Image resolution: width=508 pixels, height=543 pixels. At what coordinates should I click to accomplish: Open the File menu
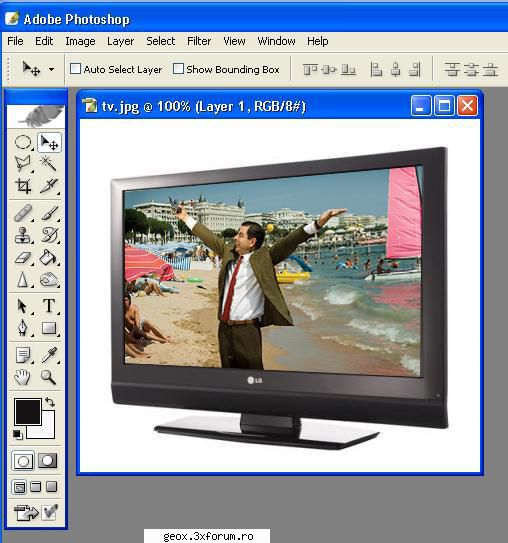click(15, 41)
